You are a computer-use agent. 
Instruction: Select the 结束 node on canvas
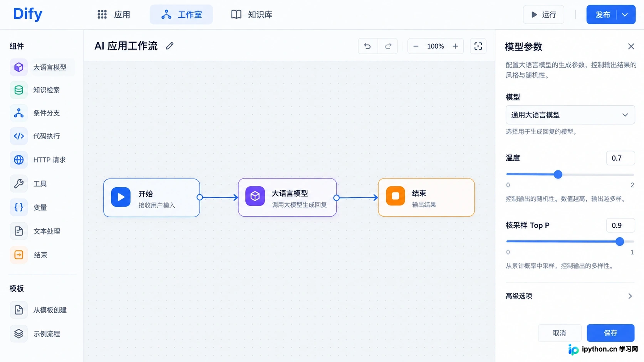pyautogui.click(x=426, y=197)
